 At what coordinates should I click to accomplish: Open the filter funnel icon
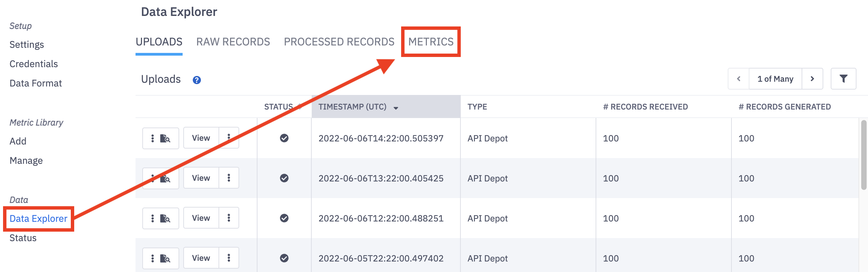[x=843, y=79]
